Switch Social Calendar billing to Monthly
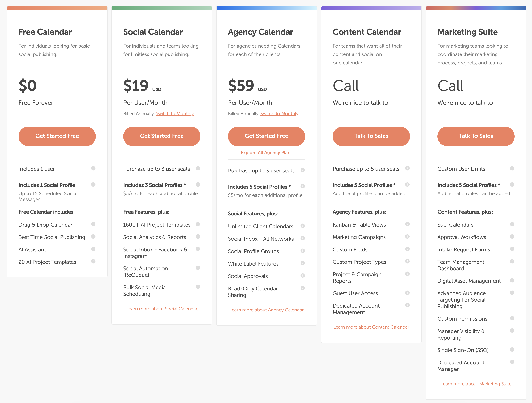532x403 pixels. click(x=175, y=113)
